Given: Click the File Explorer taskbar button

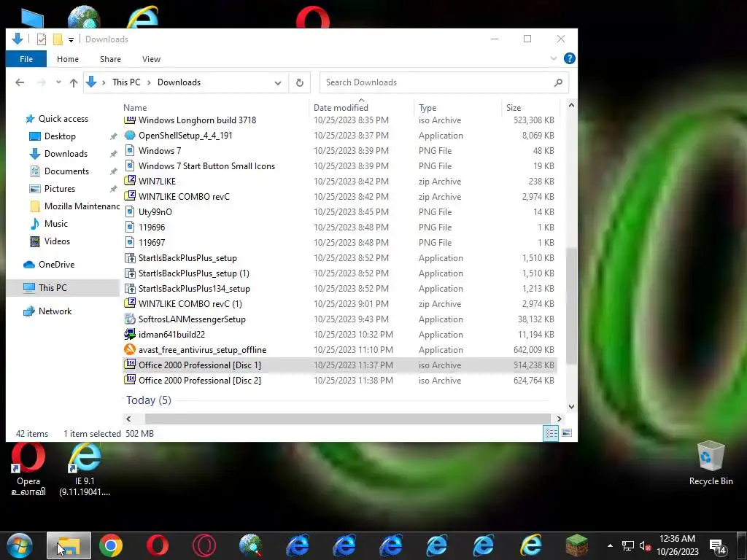Looking at the screenshot, I should pyautogui.click(x=69, y=545).
